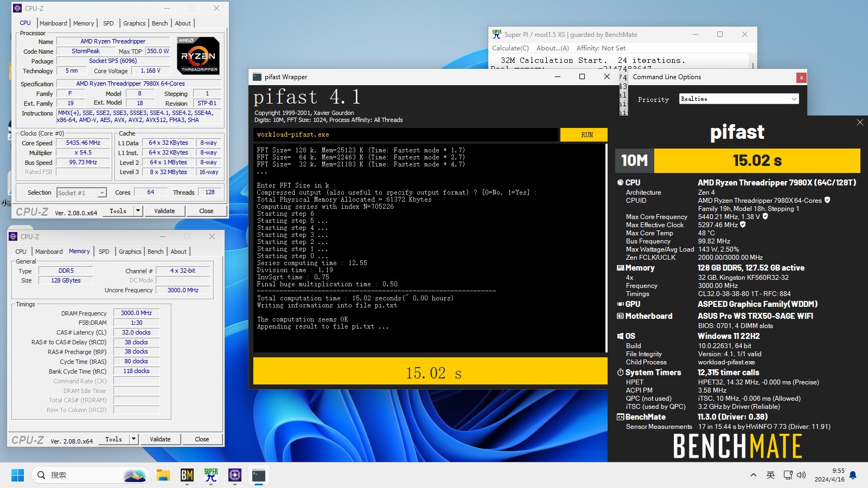
Task: Click the Code Name value StormPeak
Action: (86, 51)
